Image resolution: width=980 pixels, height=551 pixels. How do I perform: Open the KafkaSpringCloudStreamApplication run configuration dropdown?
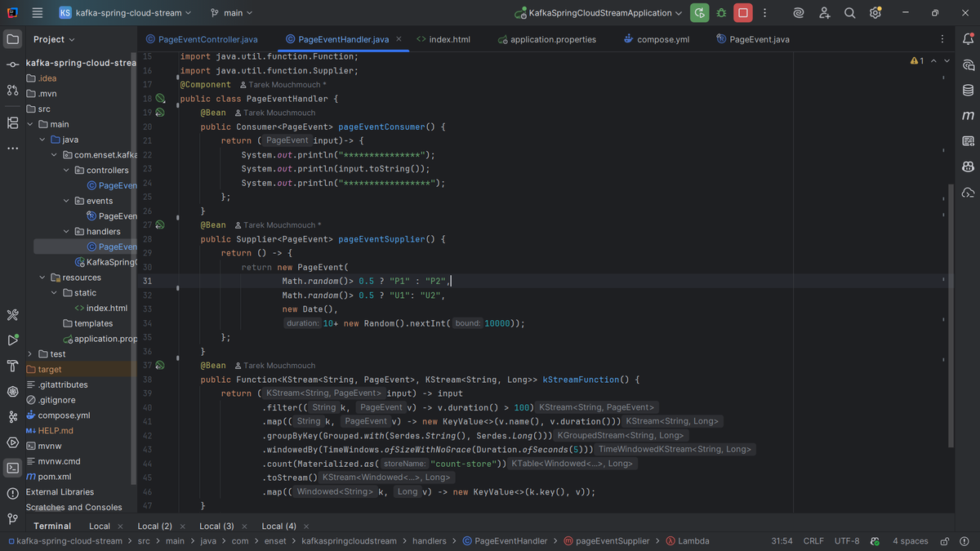(599, 13)
